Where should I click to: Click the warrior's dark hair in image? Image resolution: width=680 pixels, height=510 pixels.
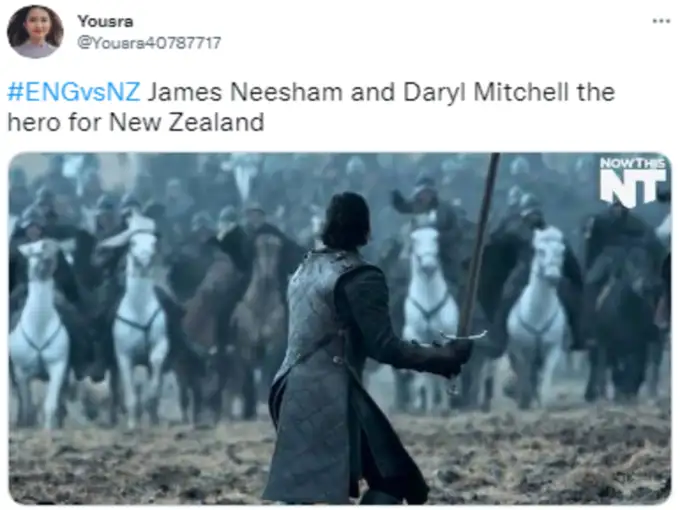pos(346,221)
